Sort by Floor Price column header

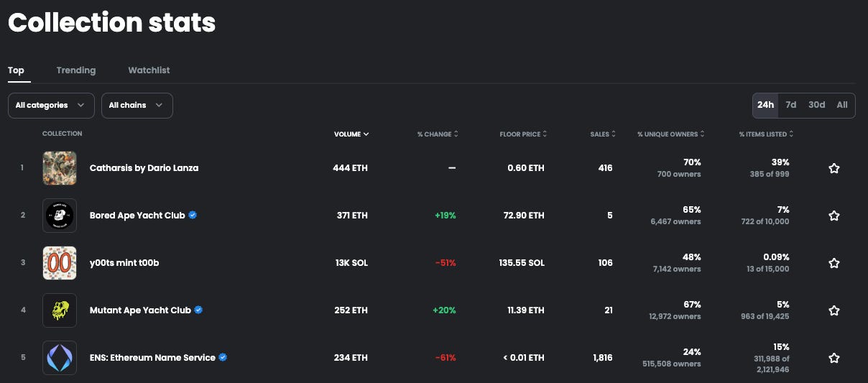click(x=523, y=134)
